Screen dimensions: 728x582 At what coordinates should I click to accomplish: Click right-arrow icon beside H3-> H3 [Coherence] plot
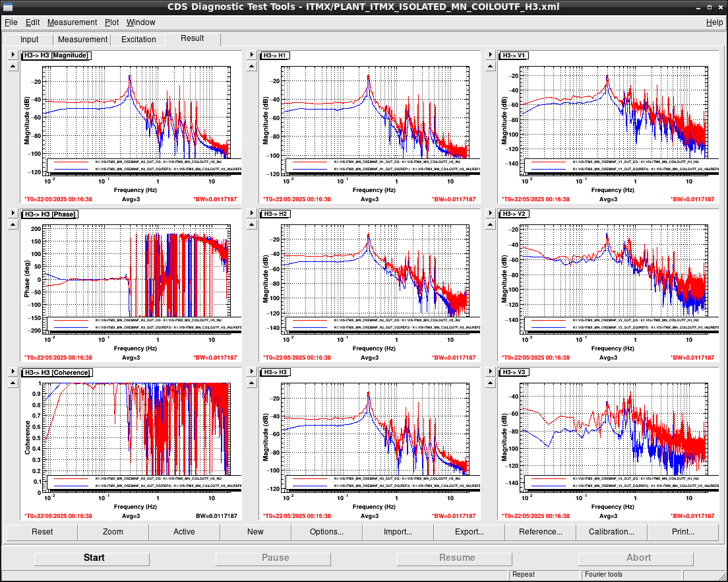13,372
